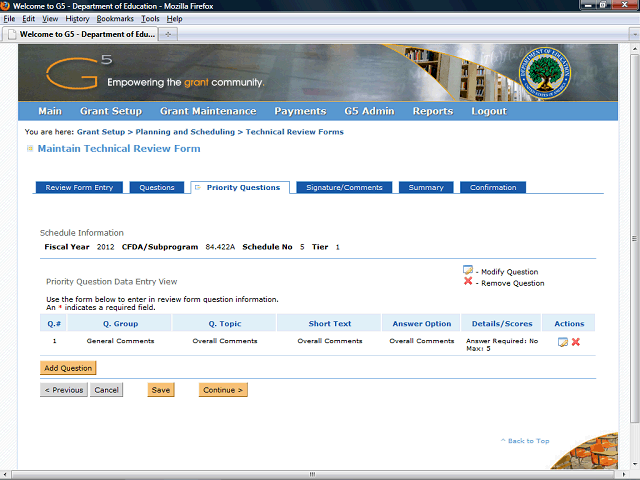Click the Q. Topic column header

[x=224, y=324]
